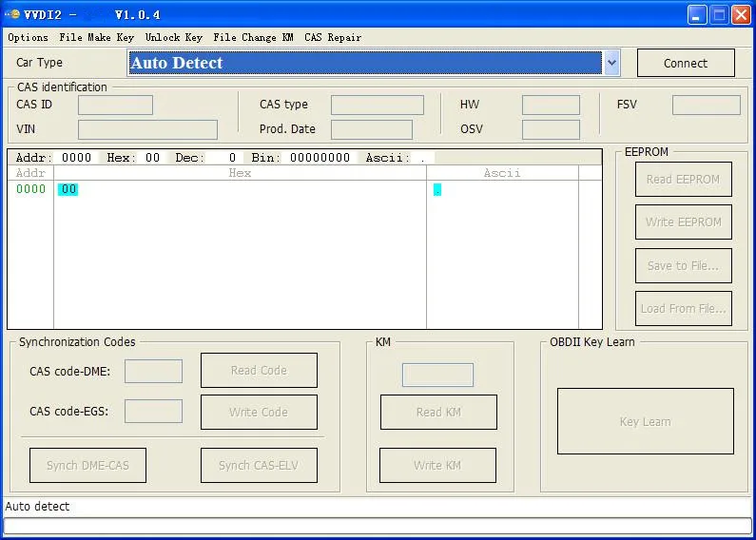Click the Bin value 00000000
756x540 pixels.
coord(320,158)
